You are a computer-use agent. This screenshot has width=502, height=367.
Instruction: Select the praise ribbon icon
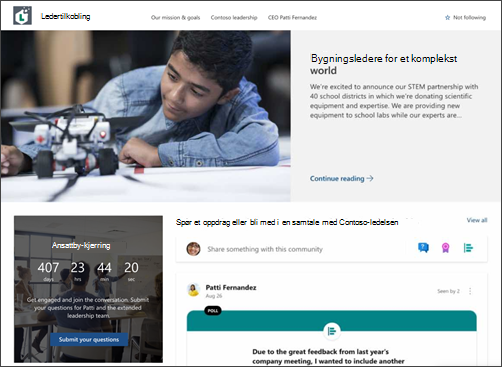pos(445,248)
